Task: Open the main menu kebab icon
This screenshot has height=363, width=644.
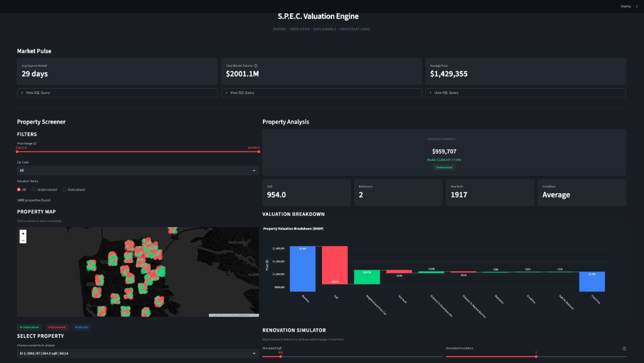Action: [636, 6]
